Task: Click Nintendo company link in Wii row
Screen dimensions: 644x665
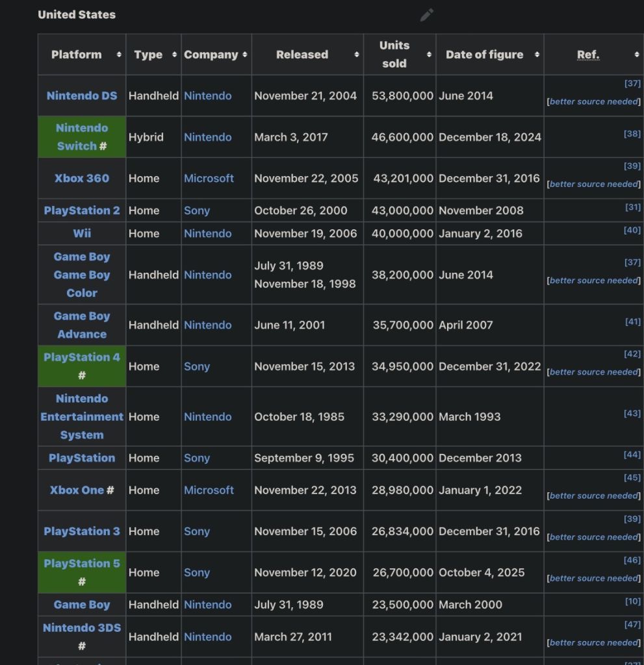Action: click(207, 233)
